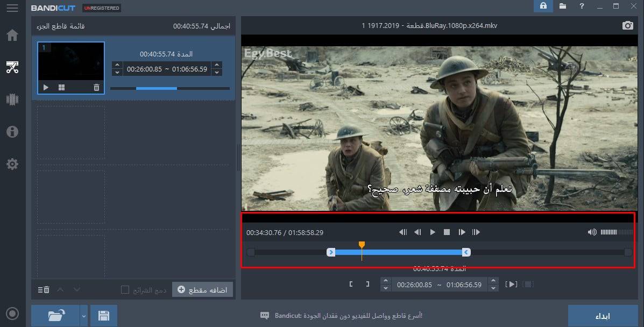This screenshot has width=644, height=327.
Task: Clear the segment list
Action: pos(44,289)
